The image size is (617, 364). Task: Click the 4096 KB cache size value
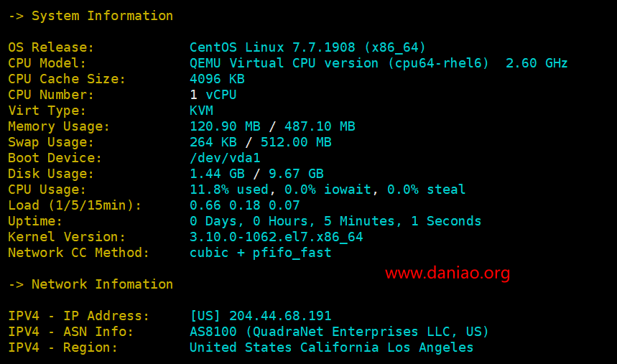pos(217,79)
